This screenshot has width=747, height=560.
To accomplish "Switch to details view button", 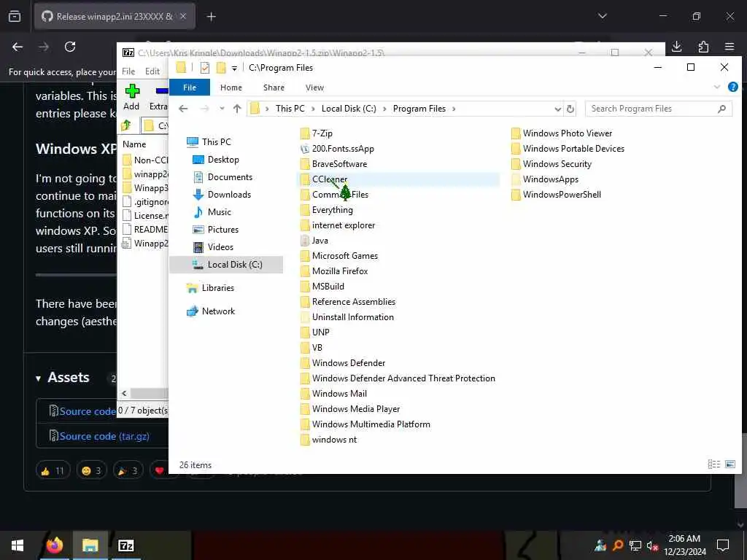I will click(713, 464).
